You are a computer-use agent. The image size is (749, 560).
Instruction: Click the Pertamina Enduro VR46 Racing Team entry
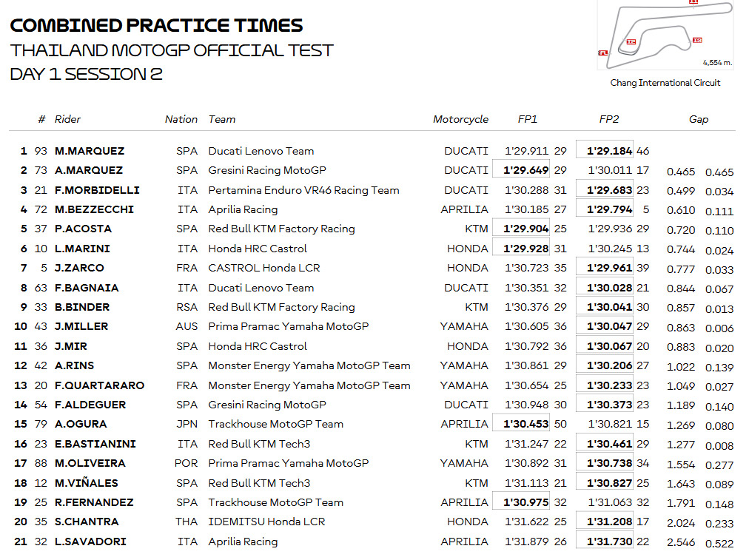(x=303, y=190)
